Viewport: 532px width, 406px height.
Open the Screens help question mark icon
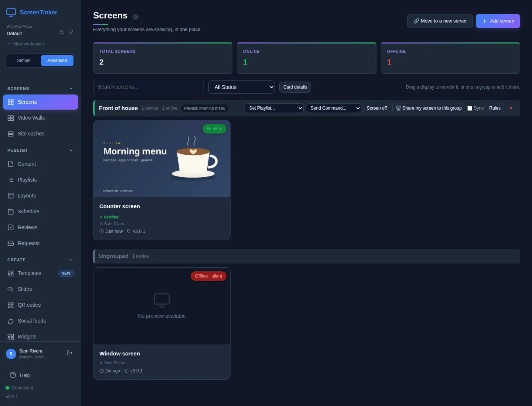(x=136, y=17)
